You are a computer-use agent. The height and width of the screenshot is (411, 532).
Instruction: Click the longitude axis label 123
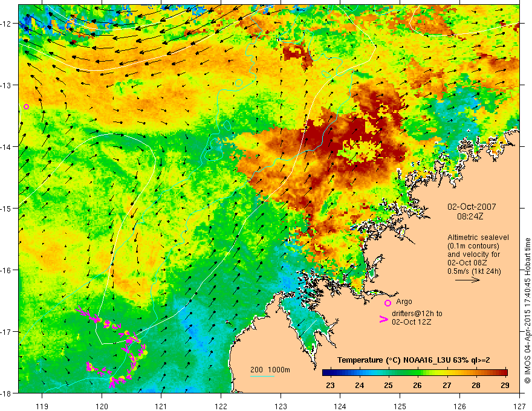[x=281, y=406]
